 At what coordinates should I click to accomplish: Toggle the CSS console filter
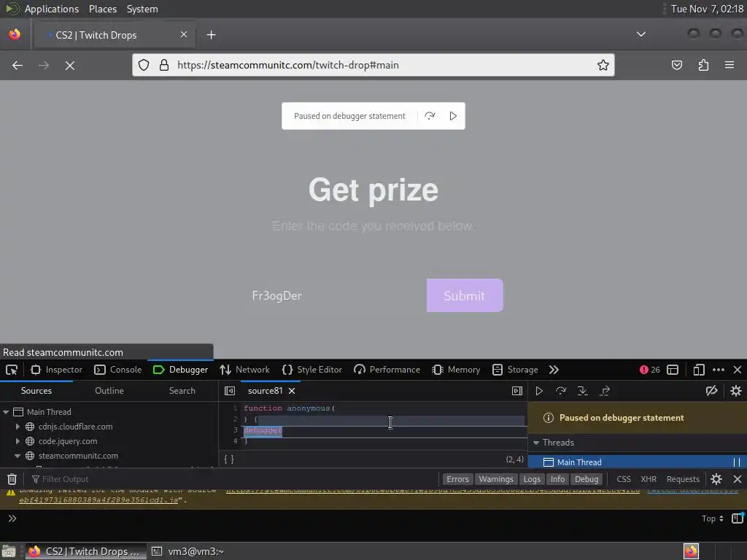coord(624,479)
